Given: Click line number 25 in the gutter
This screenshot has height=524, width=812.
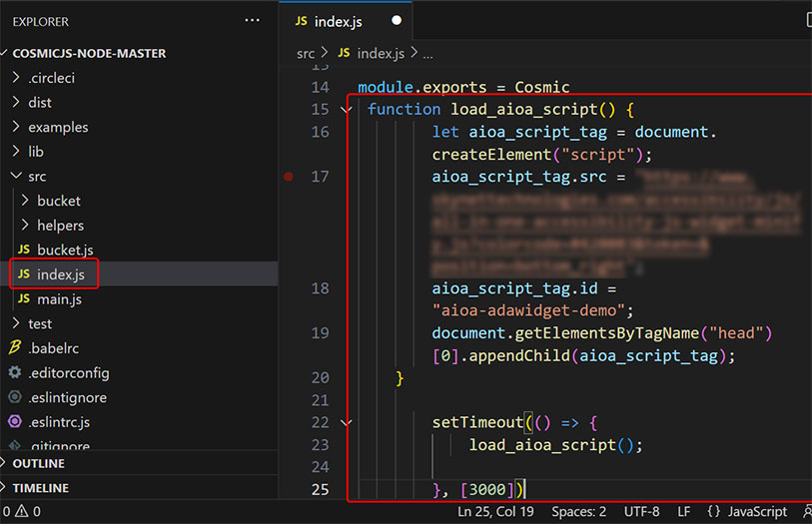Looking at the screenshot, I should point(320,489).
